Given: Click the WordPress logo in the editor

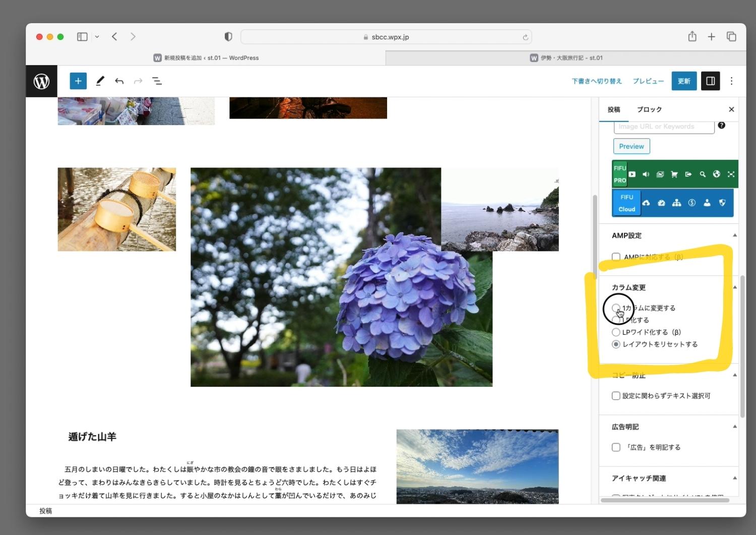Looking at the screenshot, I should (x=41, y=81).
